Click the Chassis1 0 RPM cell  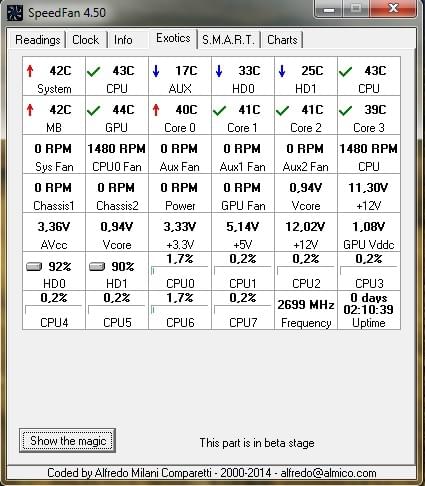point(54,193)
